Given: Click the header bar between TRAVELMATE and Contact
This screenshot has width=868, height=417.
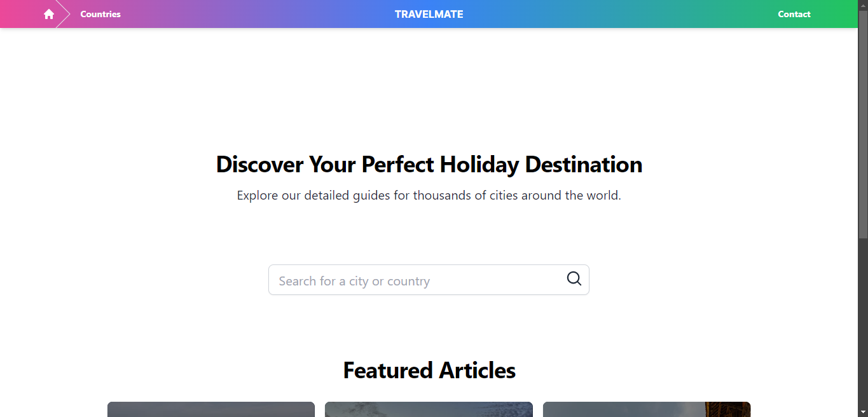Looking at the screenshot, I should (x=620, y=14).
